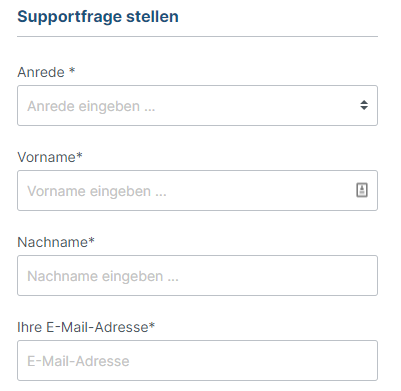Click the "Vorname" field label

click(46, 157)
